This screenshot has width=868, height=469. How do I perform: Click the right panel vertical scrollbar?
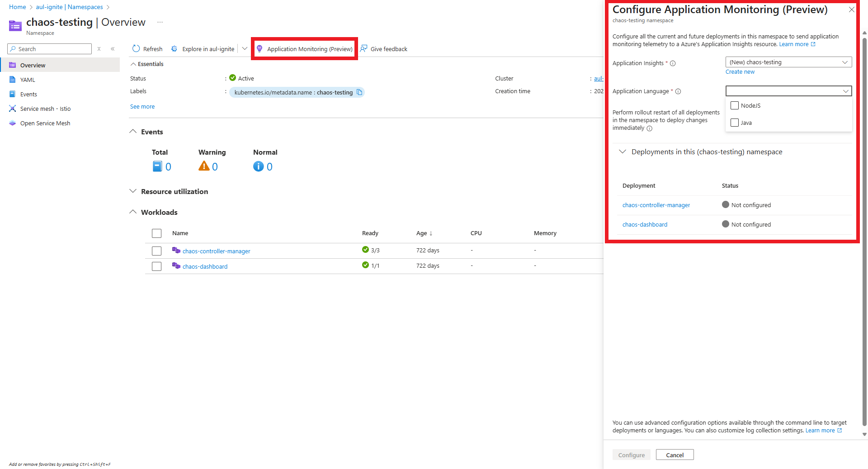click(x=864, y=226)
